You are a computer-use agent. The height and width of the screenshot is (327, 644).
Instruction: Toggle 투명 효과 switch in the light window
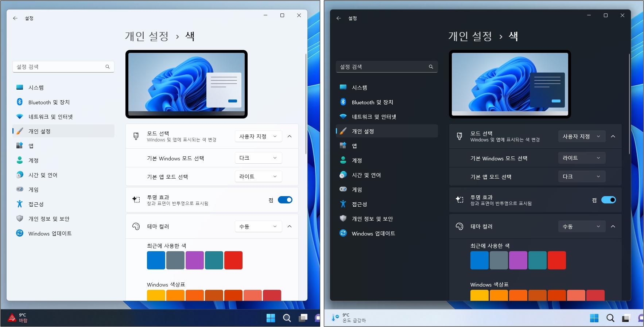[x=285, y=200]
